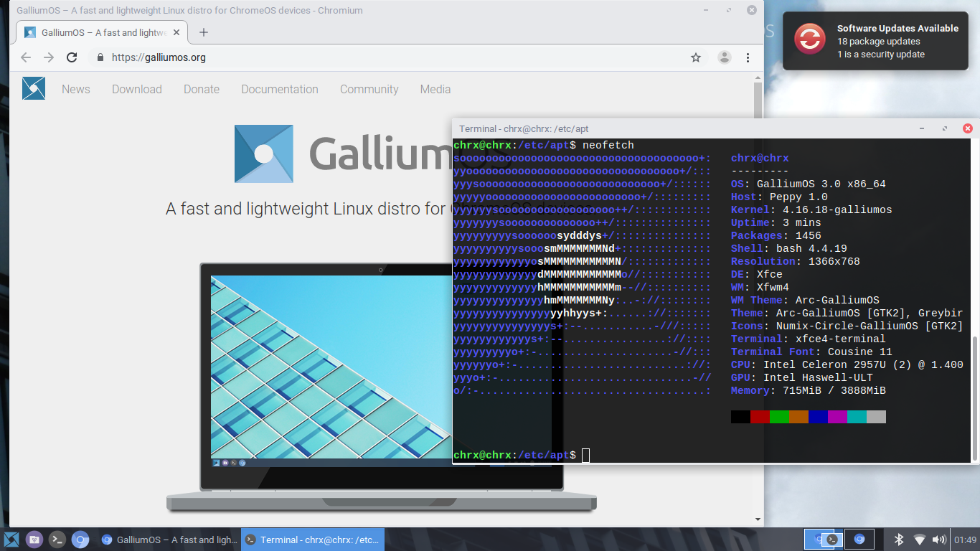
Task: Click the 01:49 panel clock
Action: [x=965, y=540]
